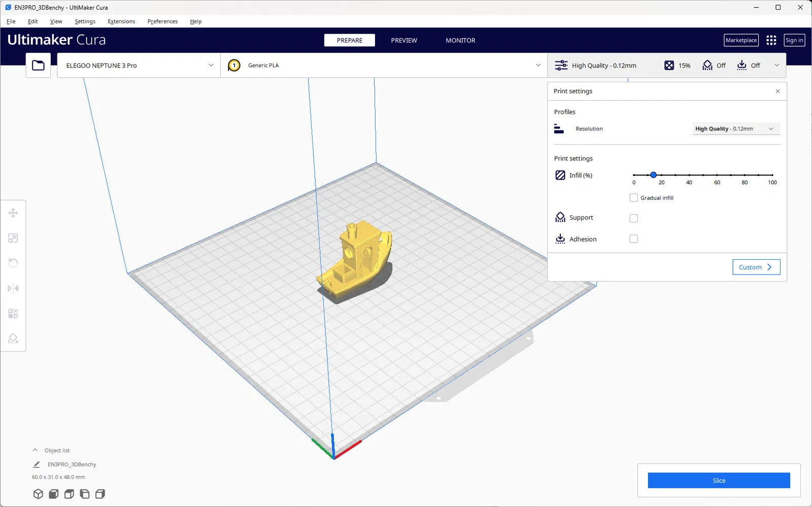Click the support Off summary icon
Screen dimensions: 812x507
click(x=707, y=65)
